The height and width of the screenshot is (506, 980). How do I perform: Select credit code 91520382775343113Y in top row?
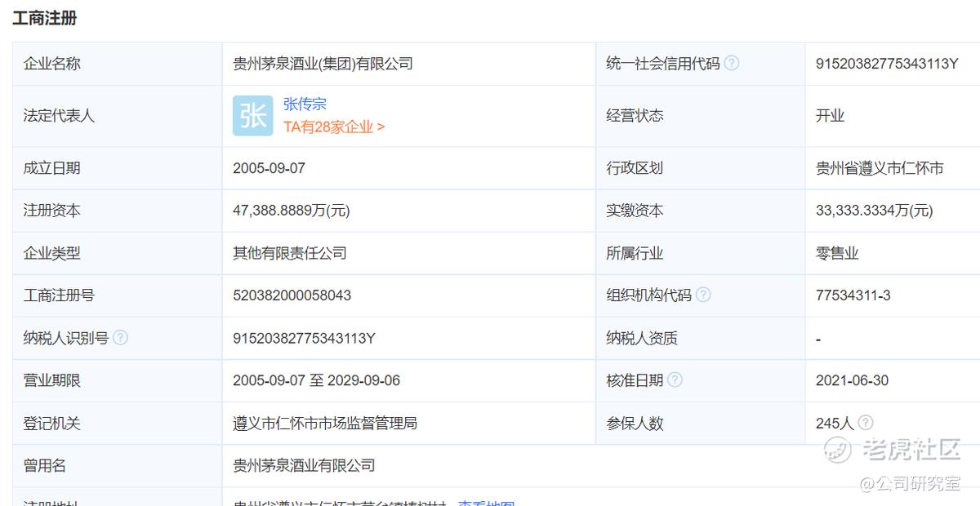tap(887, 64)
